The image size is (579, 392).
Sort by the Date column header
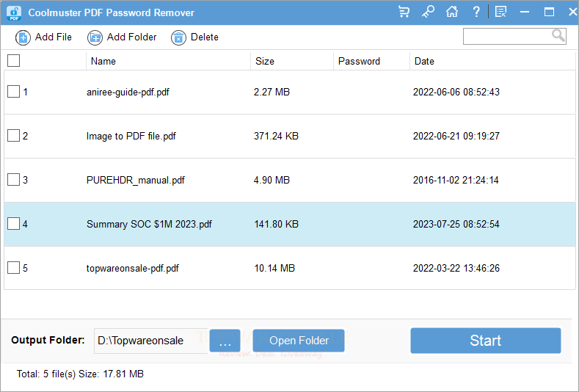[x=492, y=61]
